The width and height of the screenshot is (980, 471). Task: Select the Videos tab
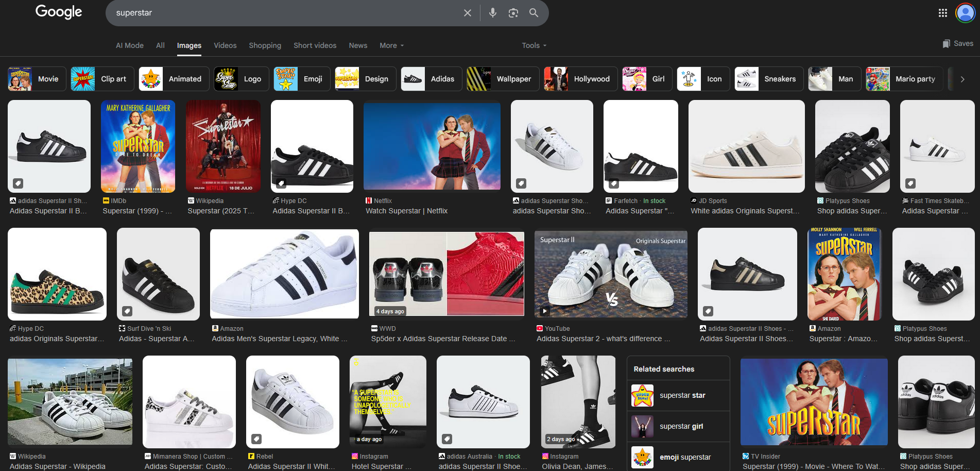[x=225, y=45]
